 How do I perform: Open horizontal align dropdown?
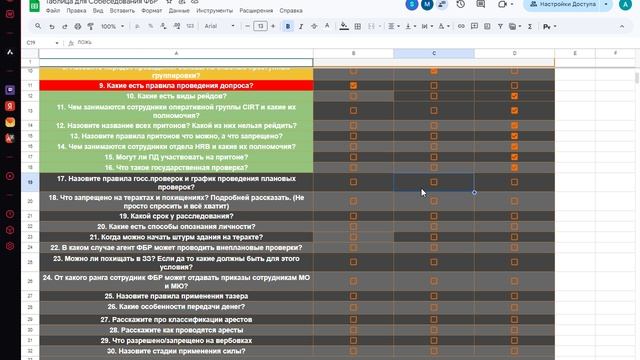(393, 26)
